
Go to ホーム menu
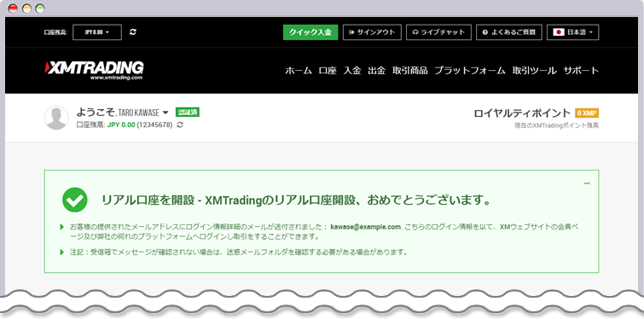299,71
